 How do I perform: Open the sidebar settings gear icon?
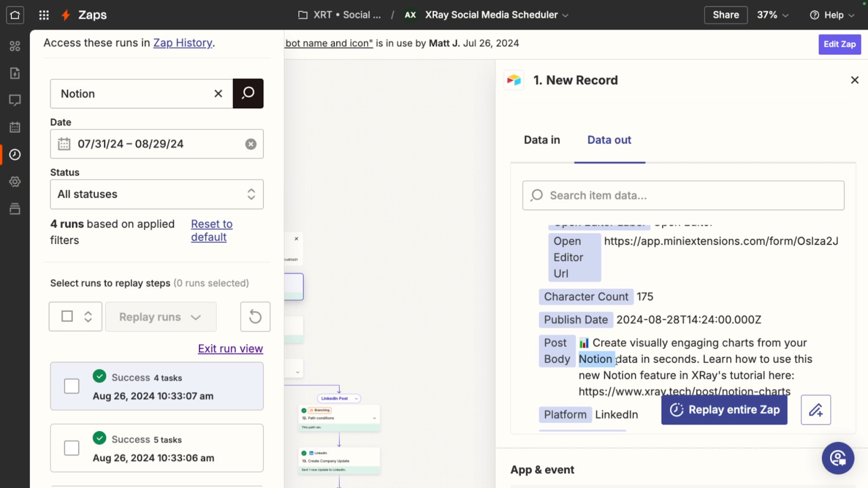pos(15,182)
